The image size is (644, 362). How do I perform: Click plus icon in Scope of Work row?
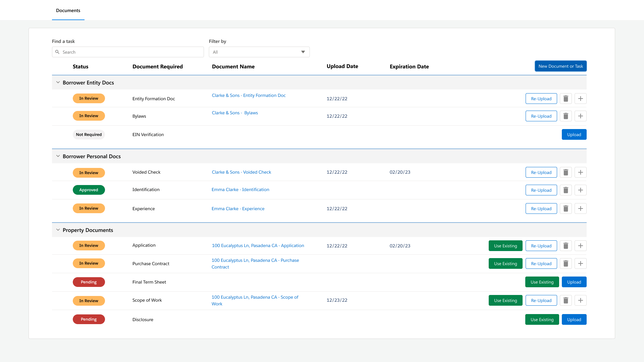click(580, 300)
